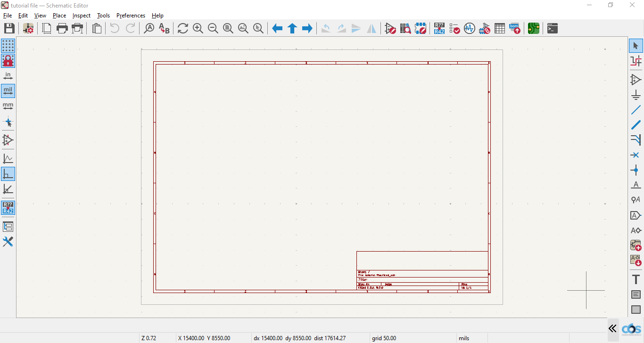Viewport: 644px width, 343px height.
Task: Open the Footprint Editor
Action: click(x=421, y=28)
